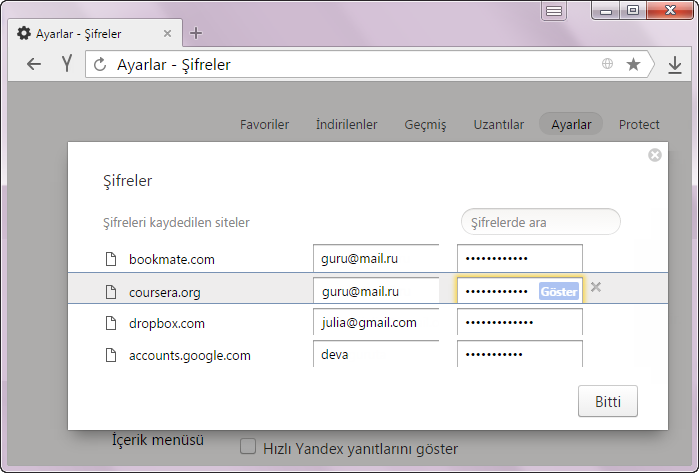Select dropbox.com site name
Viewport: 699px width, 473px height.
pos(167,323)
